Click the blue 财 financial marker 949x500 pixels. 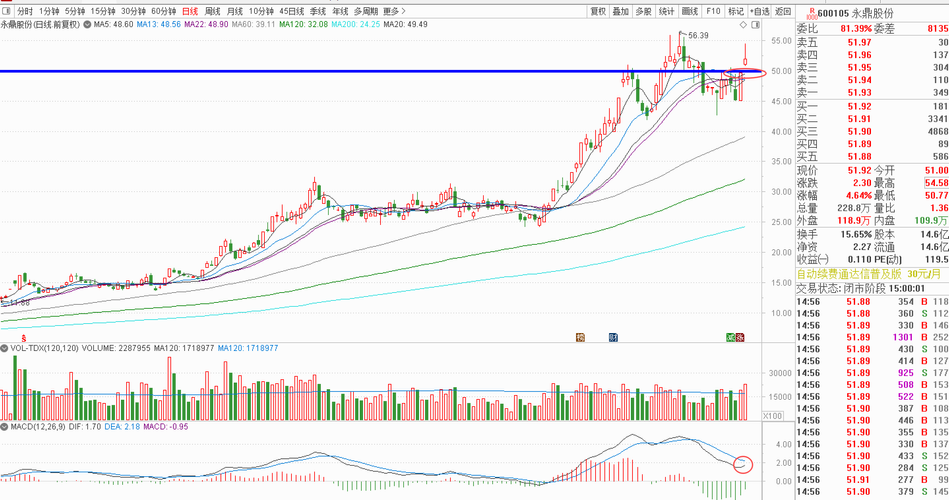pos(613,337)
